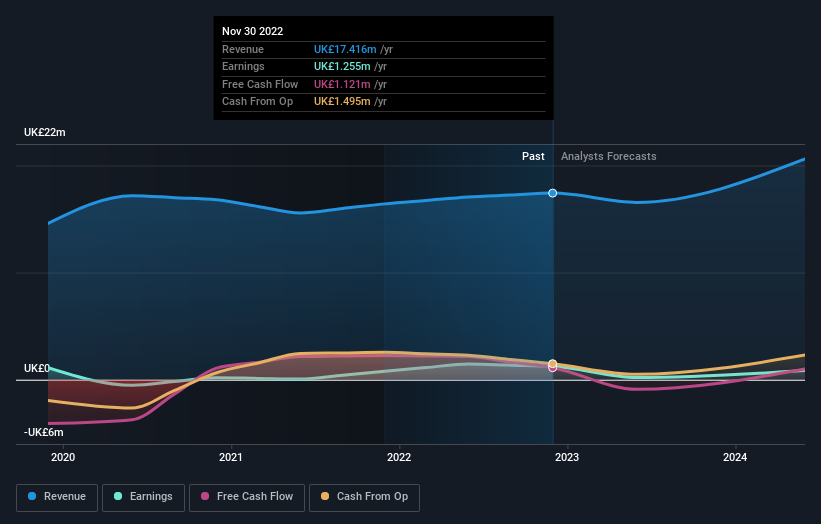
Task: Click the orange Cash From Op data point marker
Action: coord(552,363)
